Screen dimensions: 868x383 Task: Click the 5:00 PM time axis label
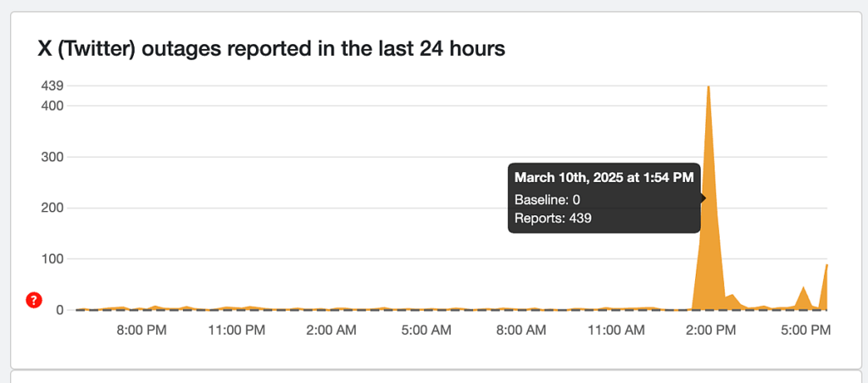point(805,330)
